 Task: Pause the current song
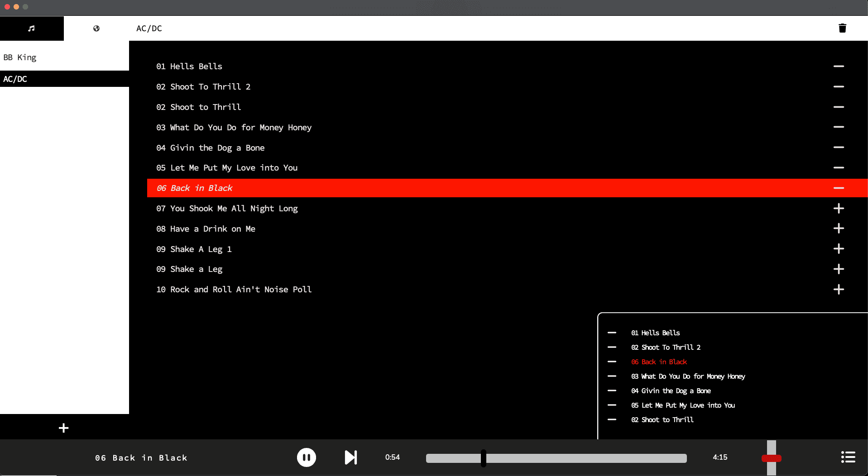point(307,457)
